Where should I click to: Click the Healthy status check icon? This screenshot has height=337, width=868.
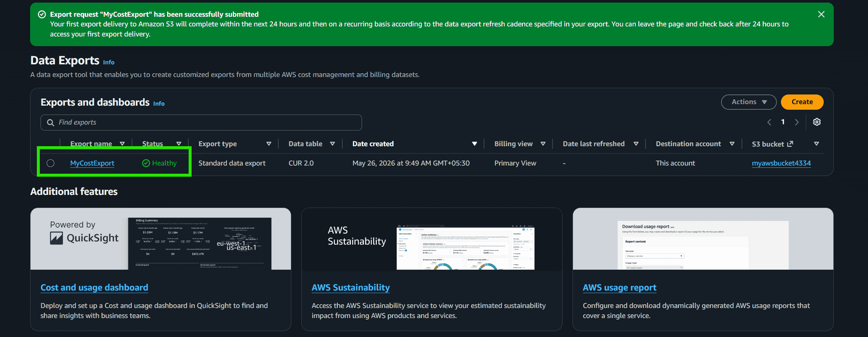pos(146,163)
